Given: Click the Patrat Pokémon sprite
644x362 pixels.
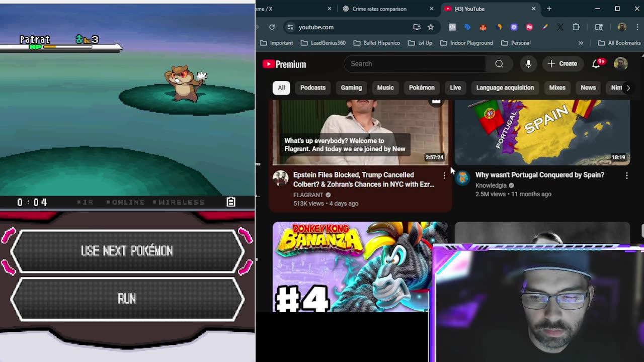Looking at the screenshot, I should [186, 83].
